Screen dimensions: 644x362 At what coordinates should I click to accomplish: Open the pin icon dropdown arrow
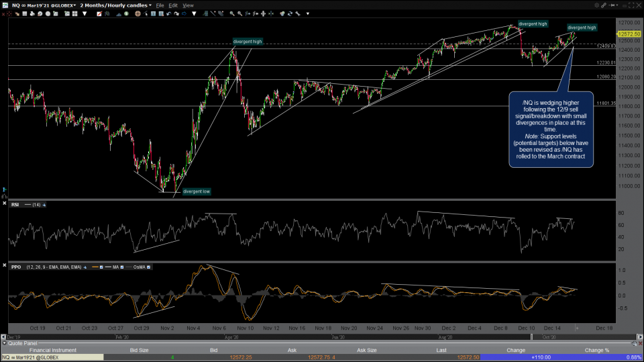(616, 5)
